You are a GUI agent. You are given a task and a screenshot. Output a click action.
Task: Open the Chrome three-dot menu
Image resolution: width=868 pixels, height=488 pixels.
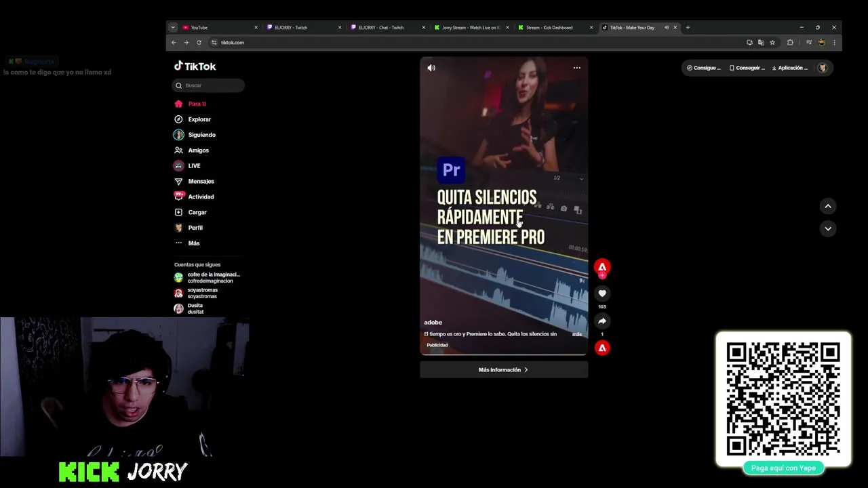click(x=834, y=43)
